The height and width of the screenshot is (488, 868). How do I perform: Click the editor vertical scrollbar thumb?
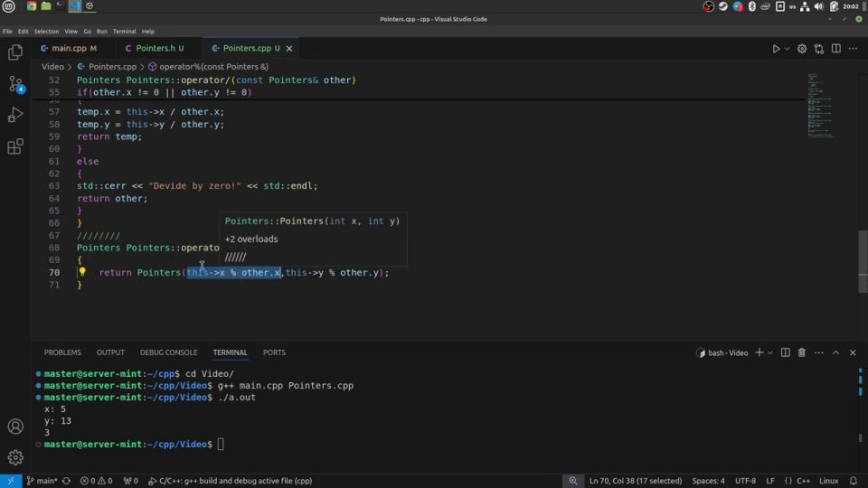pos(863,261)
